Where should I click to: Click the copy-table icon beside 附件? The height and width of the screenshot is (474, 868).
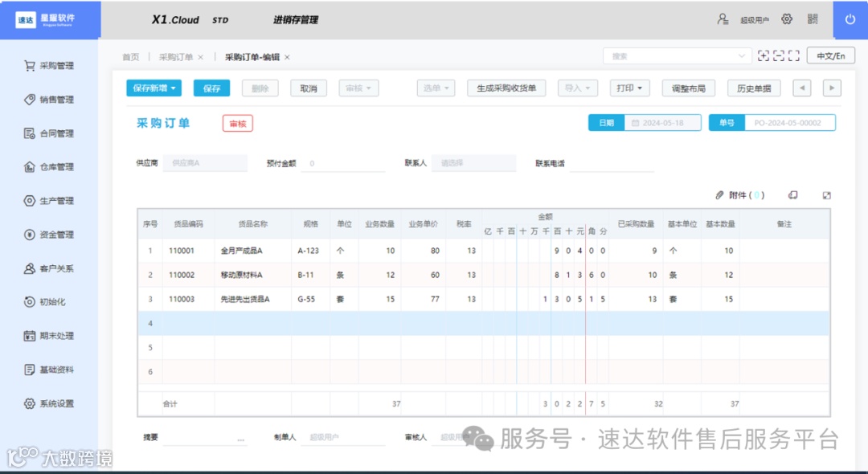click(x=792, y=195)
